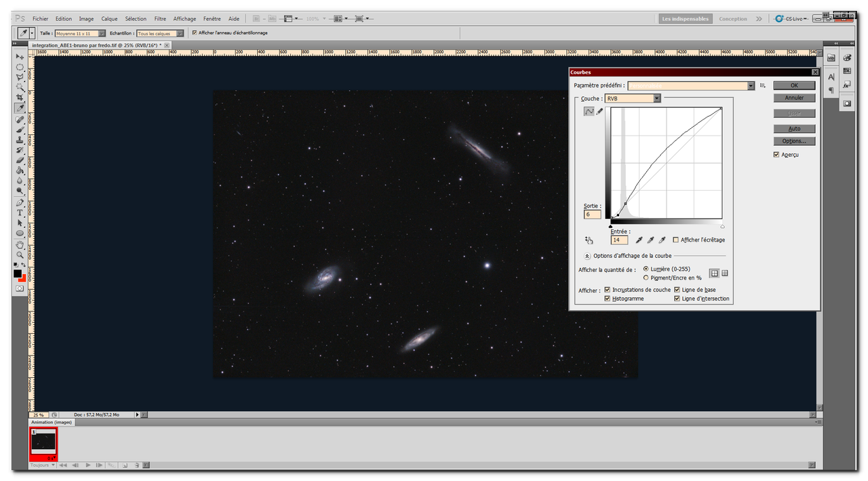Open the Filtre menu
Viewport: 868px width, 481px height.
[x=160, y=19]
